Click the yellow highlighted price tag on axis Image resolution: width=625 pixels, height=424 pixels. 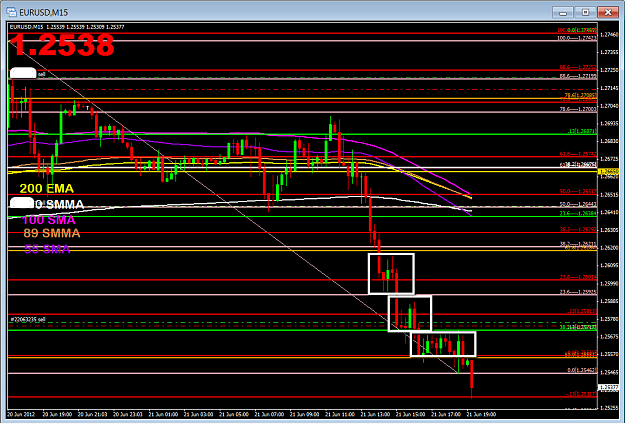pyautogui.click(x=609, y=171)
